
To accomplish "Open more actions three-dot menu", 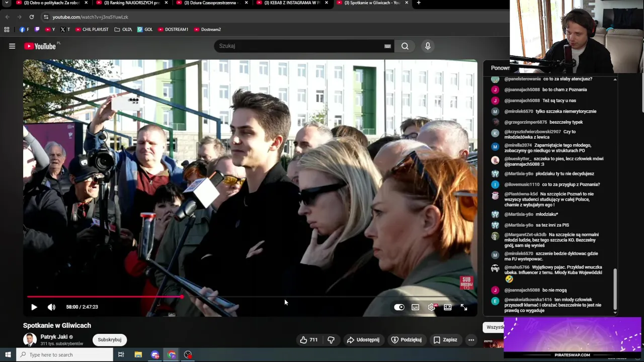I will coord(471,340).
